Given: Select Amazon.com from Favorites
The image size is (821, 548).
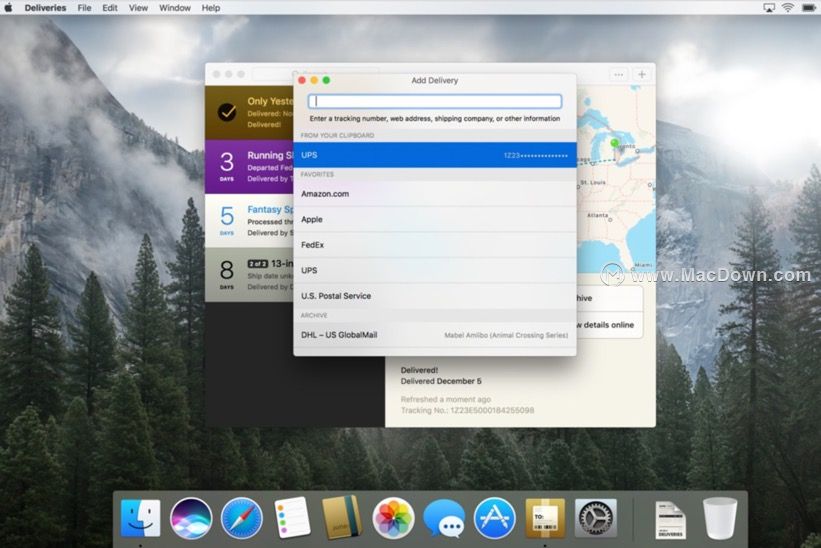Looking at the screenshot, I should pos(435,194).
